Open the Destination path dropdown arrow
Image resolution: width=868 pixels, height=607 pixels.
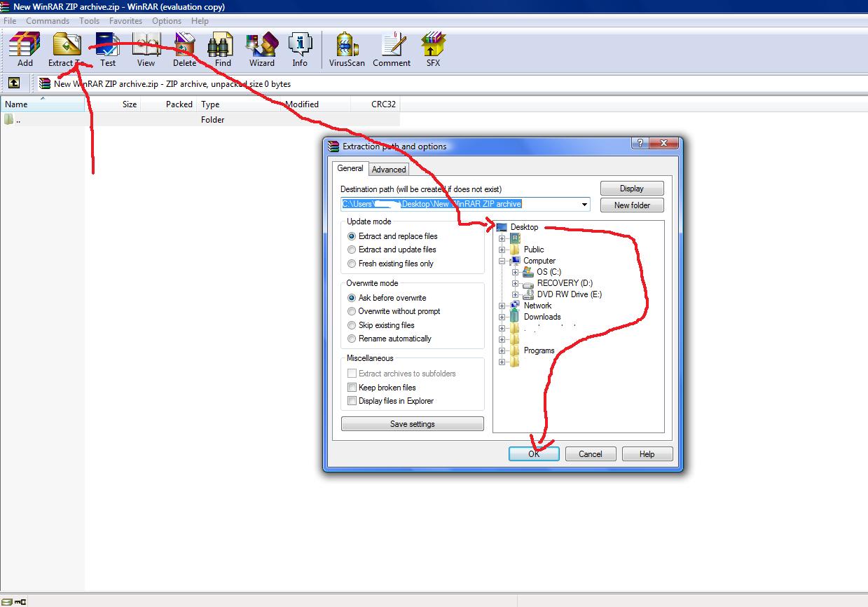pyautogui.click(x=584, y=205)
